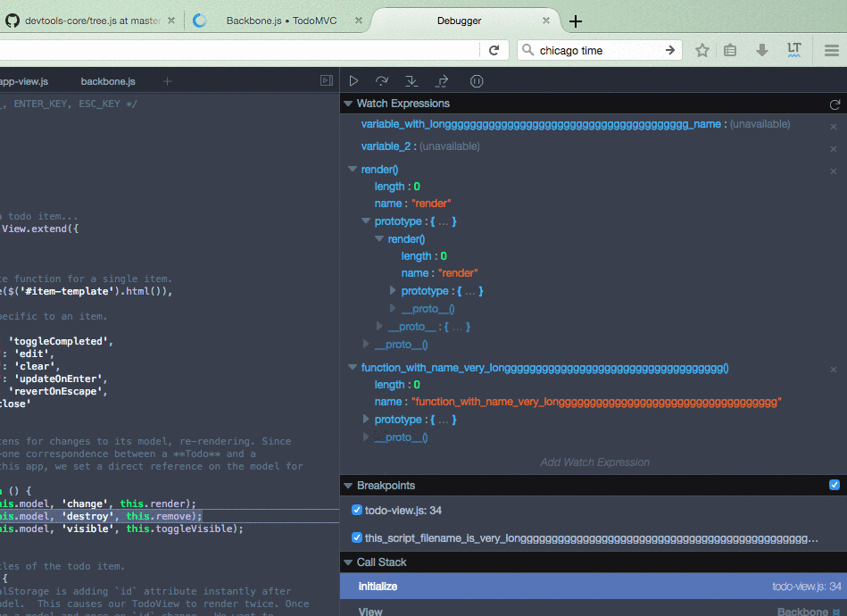Screen dimensions: 847x616
Task: Click the Step In icon
Action: [x=411, y=80]
